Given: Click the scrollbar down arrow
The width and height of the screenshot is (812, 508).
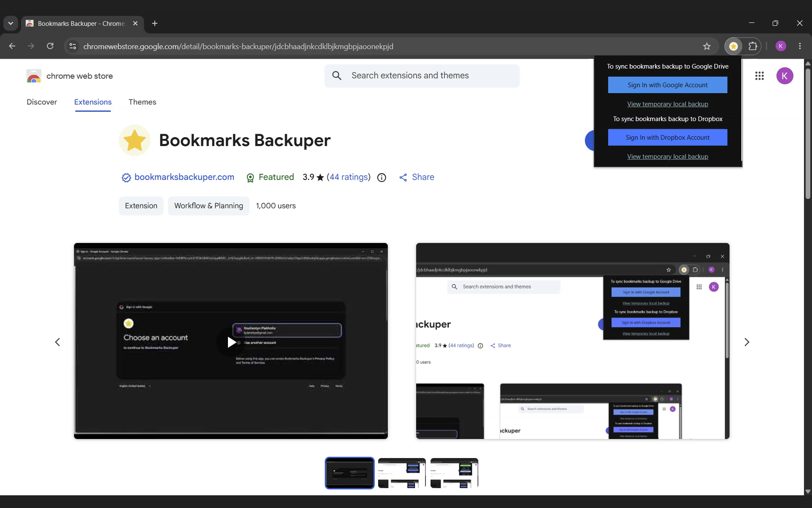Looking at the screenshot, I should point(808,491).
